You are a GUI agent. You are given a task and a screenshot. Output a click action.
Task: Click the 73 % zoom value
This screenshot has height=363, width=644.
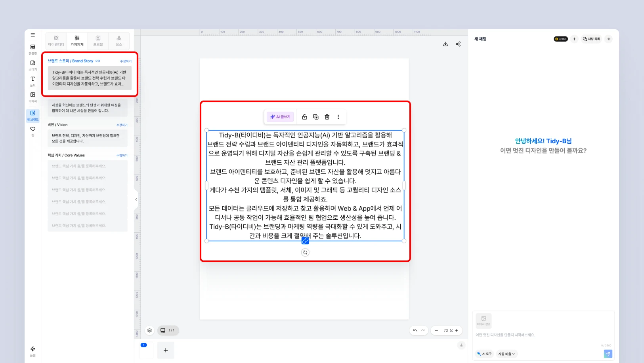[448, 331]
